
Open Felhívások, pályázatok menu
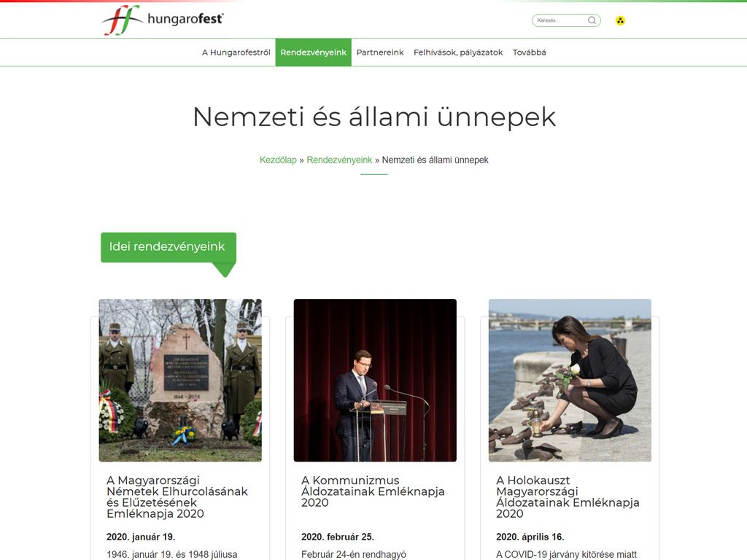point(458,52)
